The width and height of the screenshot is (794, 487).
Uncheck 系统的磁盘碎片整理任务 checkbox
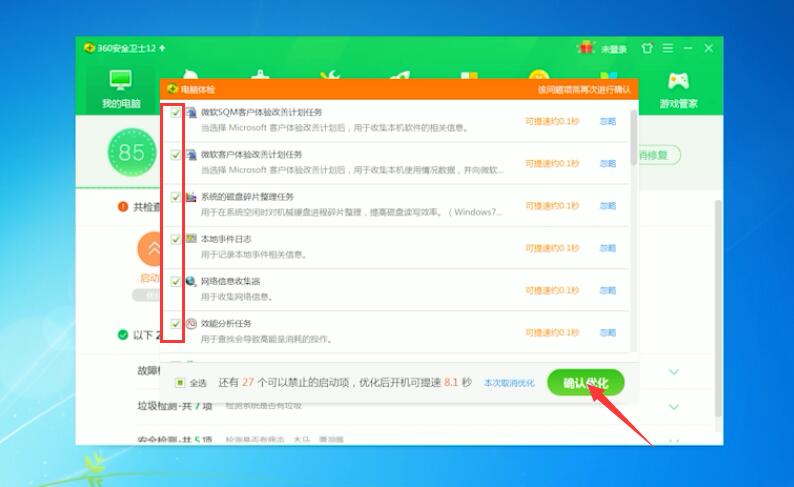click(175, 196)
